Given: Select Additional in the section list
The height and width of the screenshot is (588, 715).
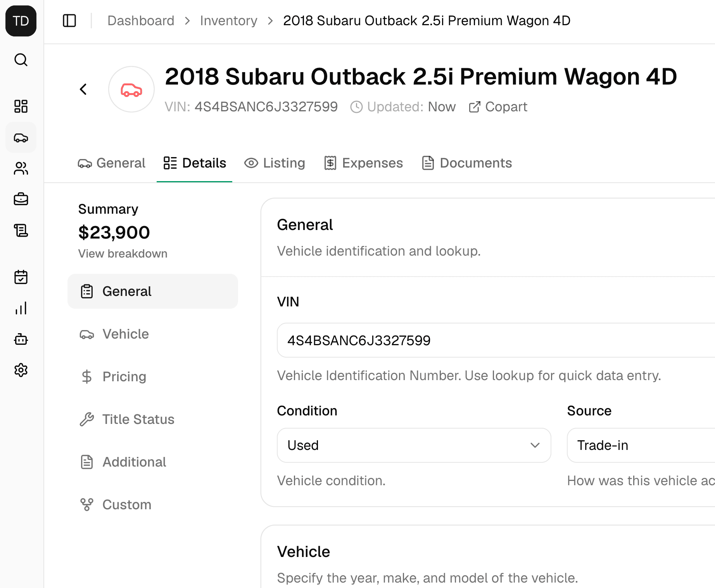Looking at the screenshot, I should (153, 462).
